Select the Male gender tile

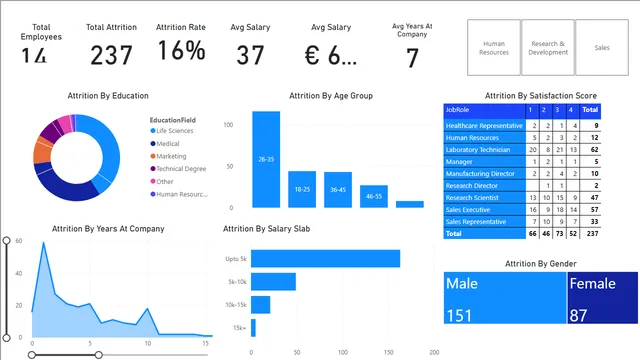[505, 298]
